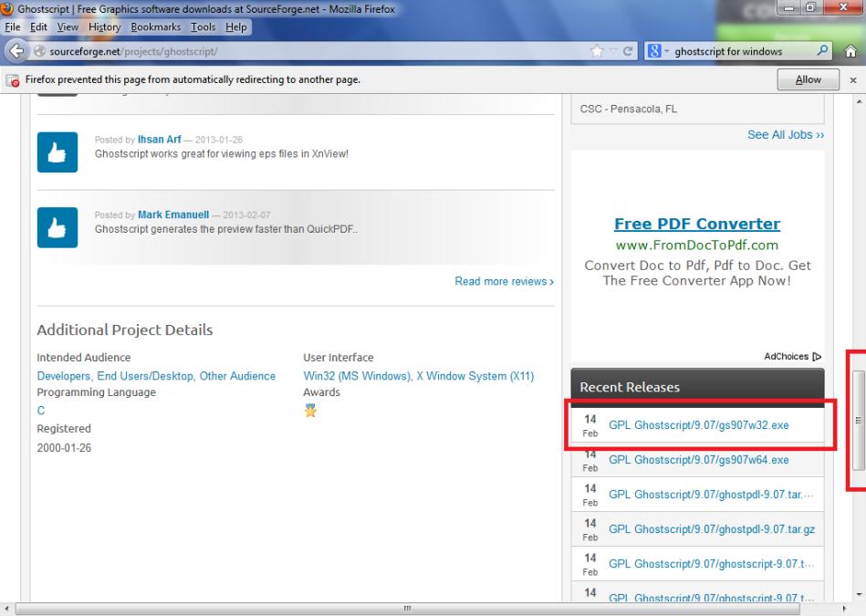The image size is (866, 616).
Task: Click vertical scrollbar down arrow
Action: click(859, 595)
